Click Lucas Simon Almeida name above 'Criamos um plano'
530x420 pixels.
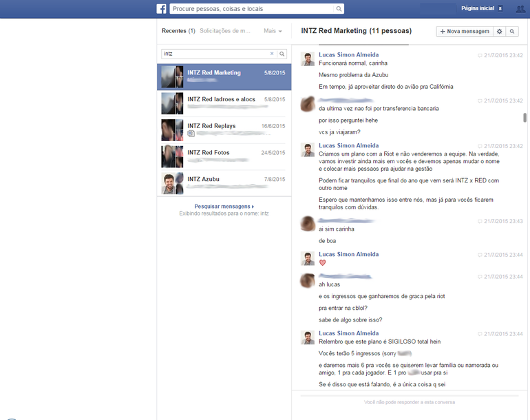tap(348, 146)
